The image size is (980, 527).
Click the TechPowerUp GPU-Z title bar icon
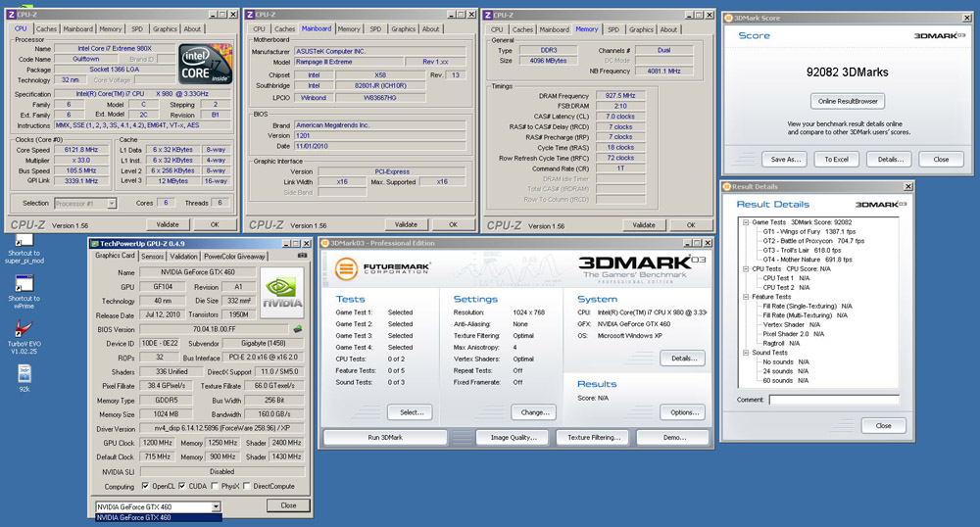[94, 244]
